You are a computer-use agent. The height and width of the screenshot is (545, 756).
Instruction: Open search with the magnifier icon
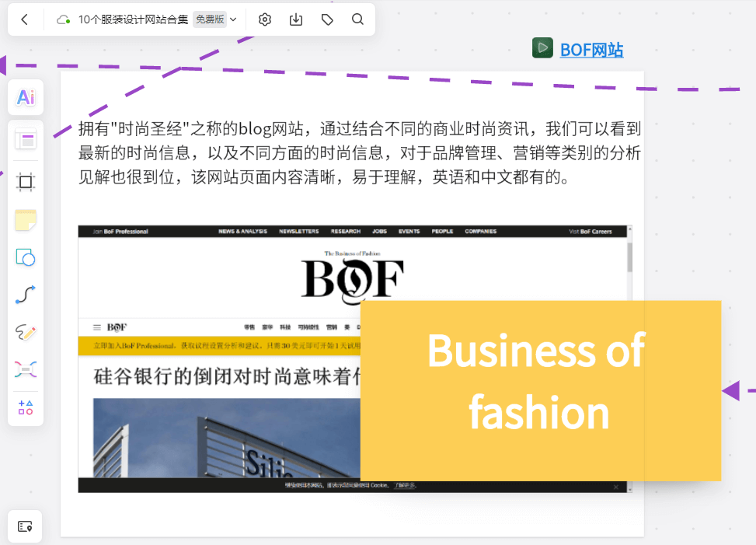(x=357, y=19)
